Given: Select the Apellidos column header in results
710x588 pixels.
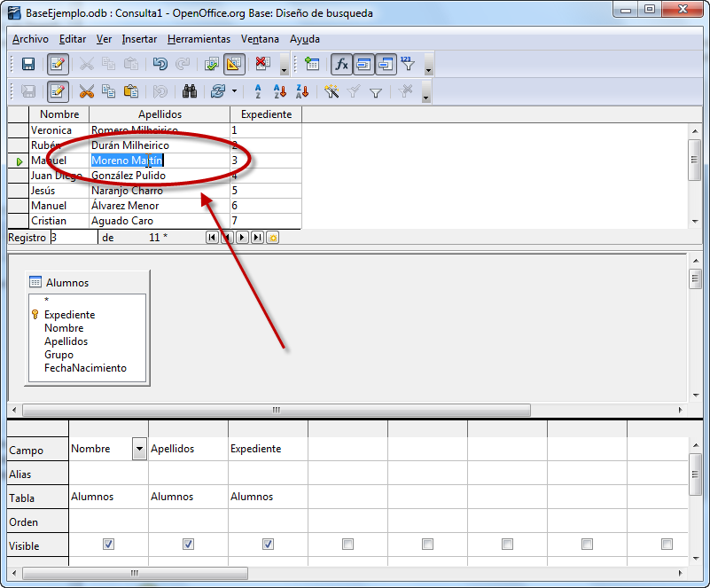Looking at the screenshot, I should [160, 114].
